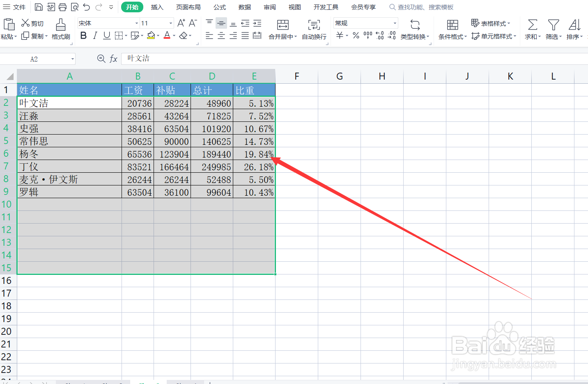Switch to the Data (数据) tab
The image size is (588, 384).
[x=245, y=7]
